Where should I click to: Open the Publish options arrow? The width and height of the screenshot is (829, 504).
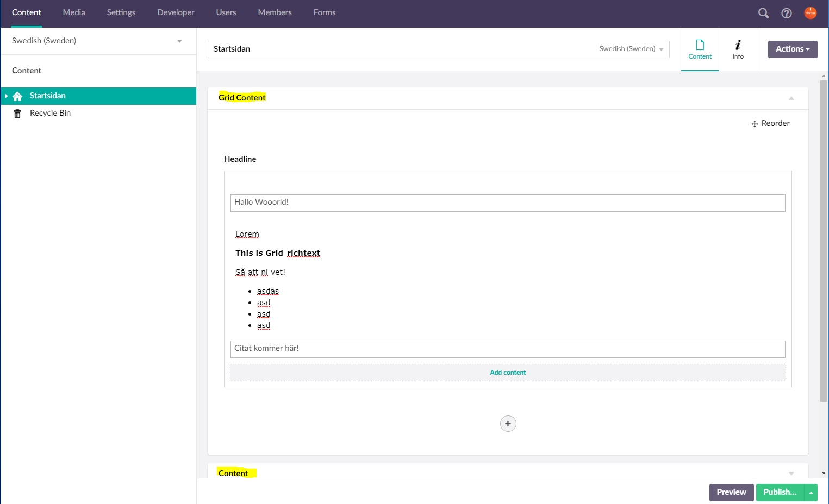[811, 493]
